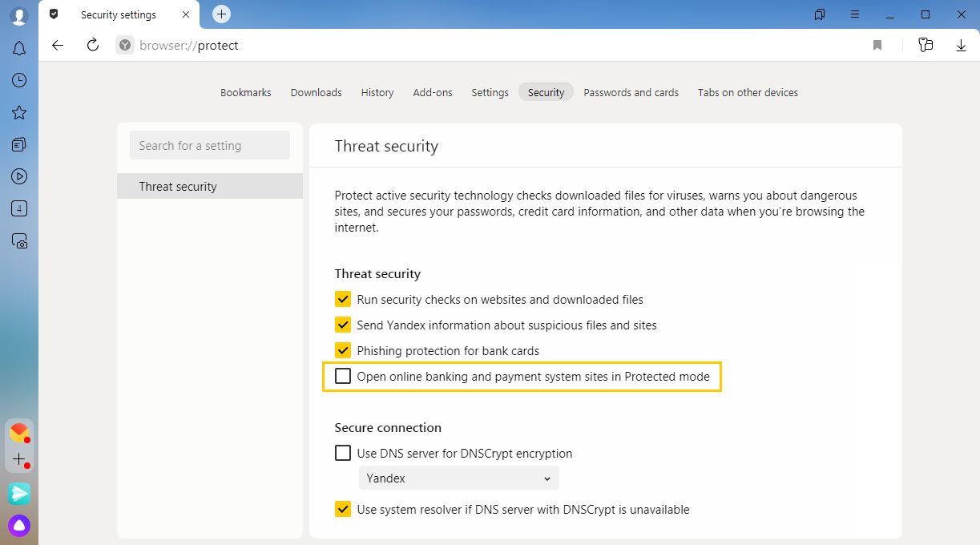Select the Security settings browser tab
The width and height of the screenshot is (980, 545).
[120, 15]
